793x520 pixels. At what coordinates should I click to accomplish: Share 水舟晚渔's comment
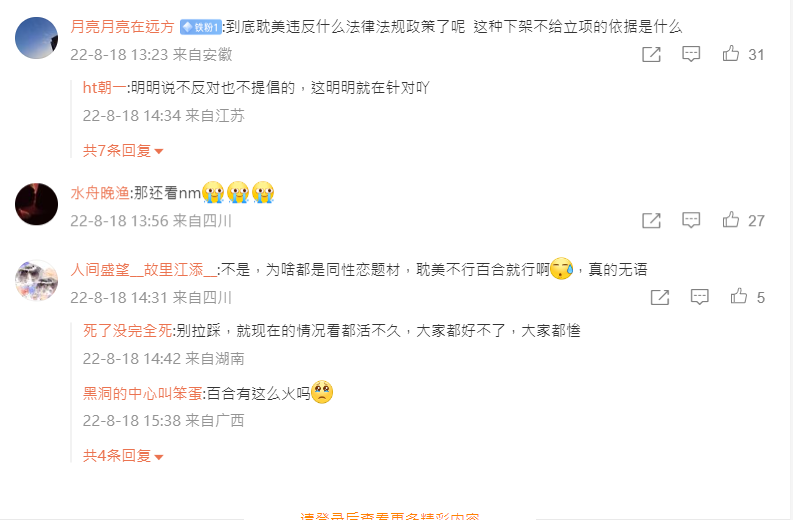651,220
